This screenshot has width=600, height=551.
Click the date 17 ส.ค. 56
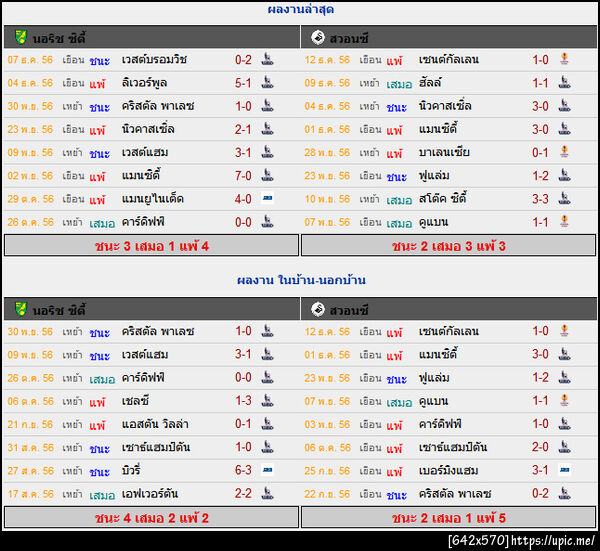pos(30,494)
